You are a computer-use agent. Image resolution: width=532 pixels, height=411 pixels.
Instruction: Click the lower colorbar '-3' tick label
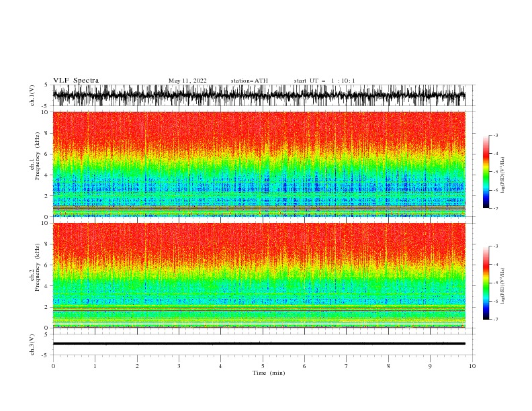496,246
